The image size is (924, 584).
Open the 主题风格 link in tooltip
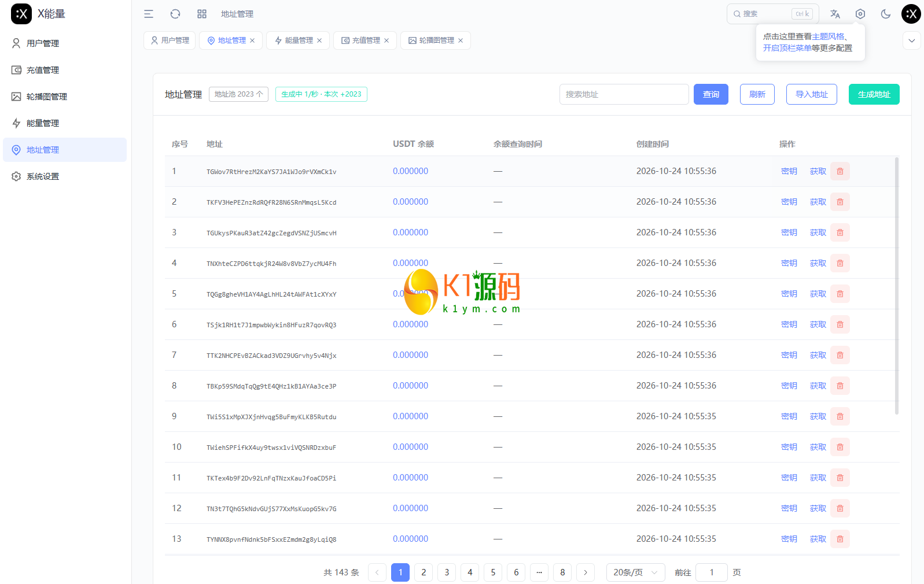(x=828, y=36)
